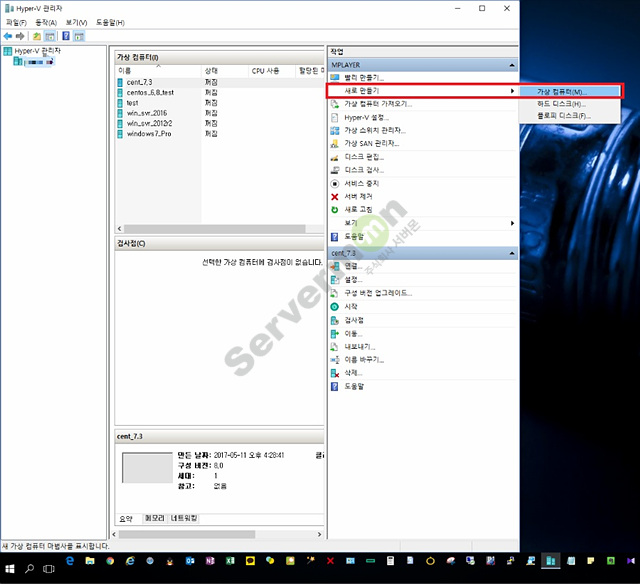Click the green 새로 고침 (Refresh) icon
The height and width of the screenshot is (585, 640).
pos(335,210)
